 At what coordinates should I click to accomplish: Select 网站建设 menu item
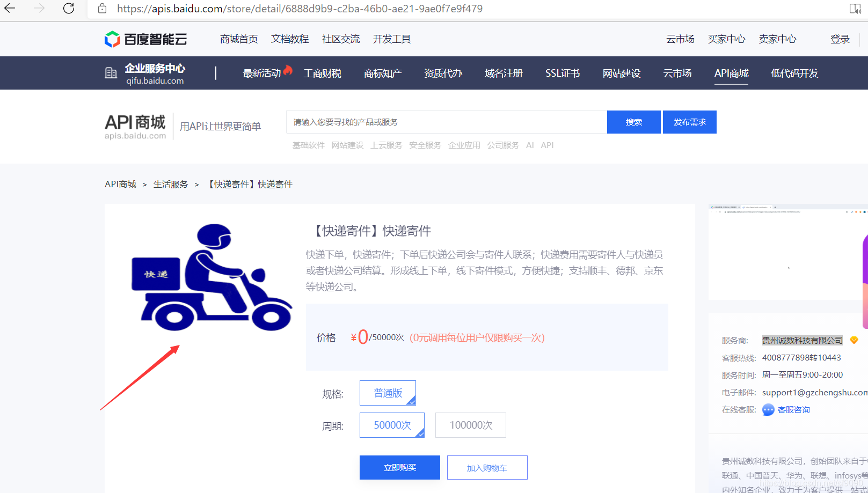coord(622,73)
